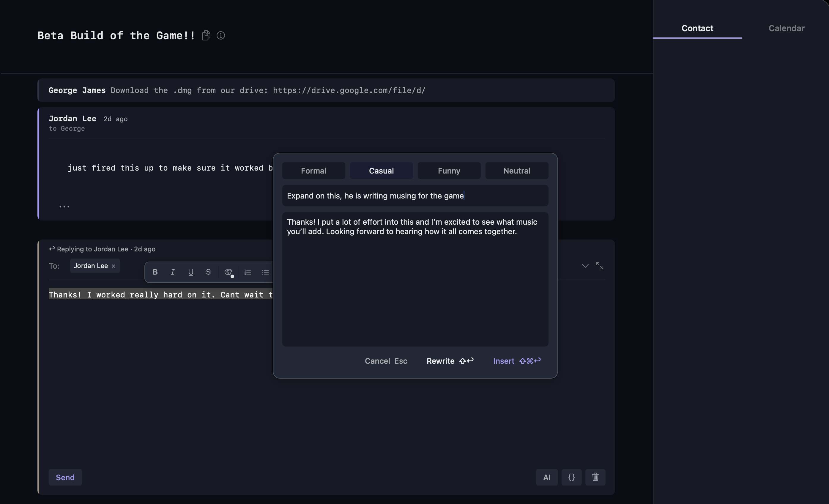Image resolution: width=829 pixels, height=504 pixels.
Task: Apply italic formatting to the reply text
Action: [172, 272]
